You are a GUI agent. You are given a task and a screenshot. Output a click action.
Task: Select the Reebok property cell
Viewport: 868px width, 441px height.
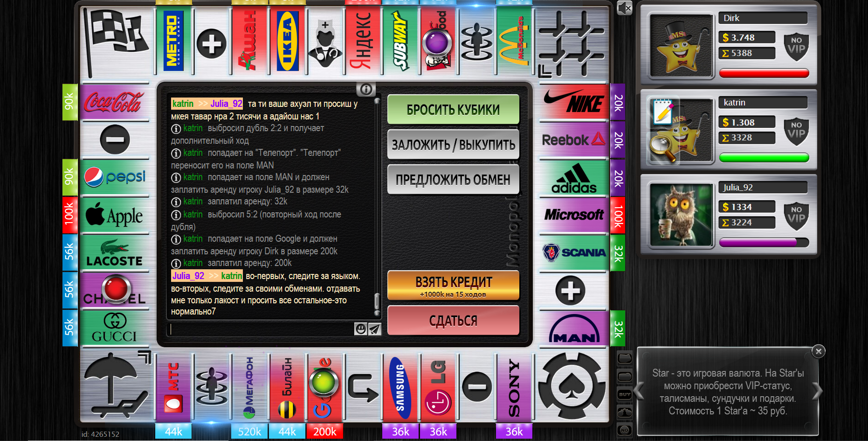(574, 140)
